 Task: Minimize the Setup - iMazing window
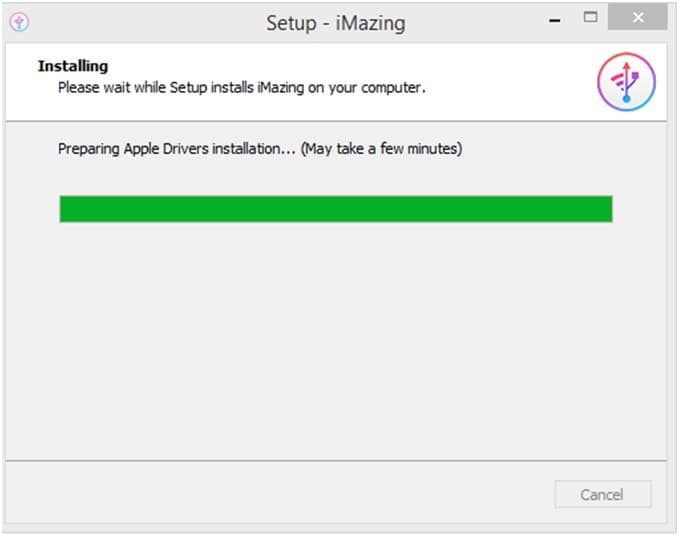pos(555,20)
